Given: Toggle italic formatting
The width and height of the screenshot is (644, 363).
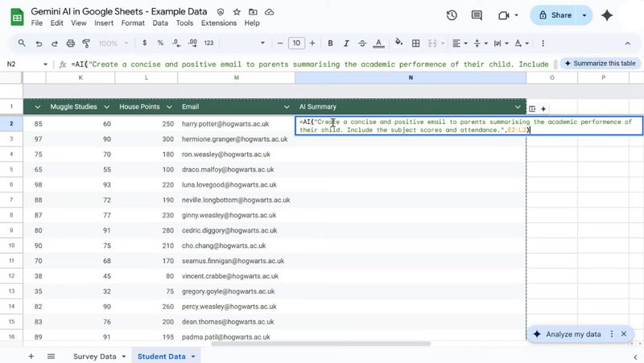Looking at the screenshot, I should [347, 43].
